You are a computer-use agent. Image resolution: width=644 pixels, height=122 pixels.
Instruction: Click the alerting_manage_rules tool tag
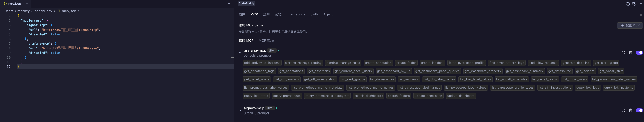point(343,63)
